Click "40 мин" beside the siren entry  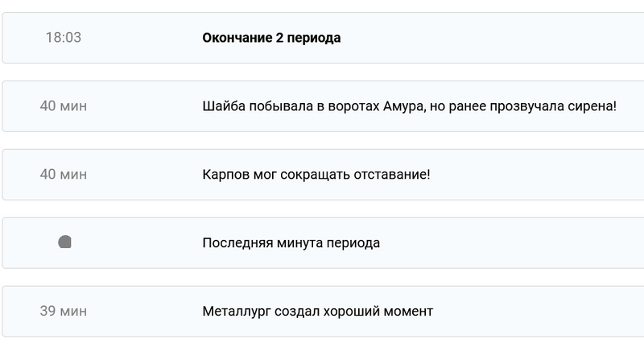pos(64,105)
